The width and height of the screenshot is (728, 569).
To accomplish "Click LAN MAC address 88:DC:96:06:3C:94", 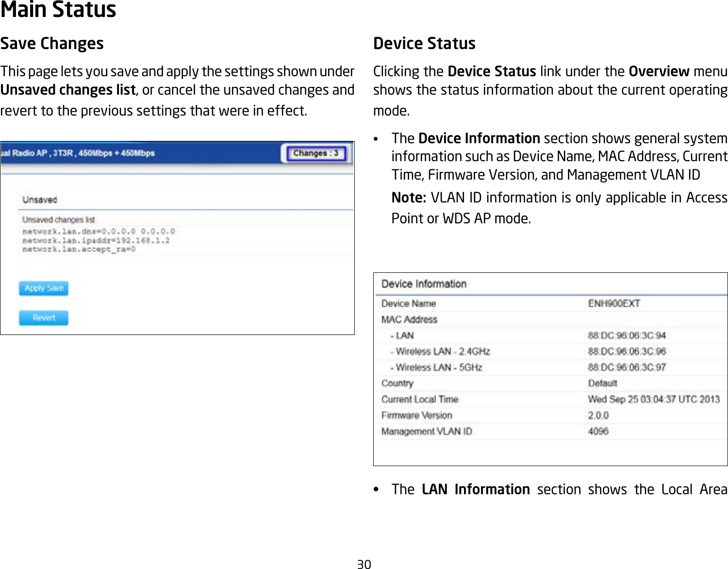I will [x=627, y=335].
